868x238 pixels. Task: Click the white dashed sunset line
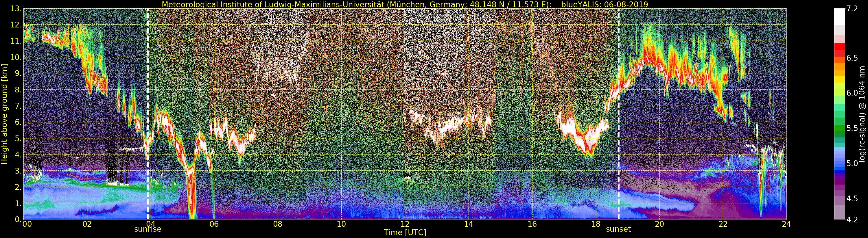619,114
